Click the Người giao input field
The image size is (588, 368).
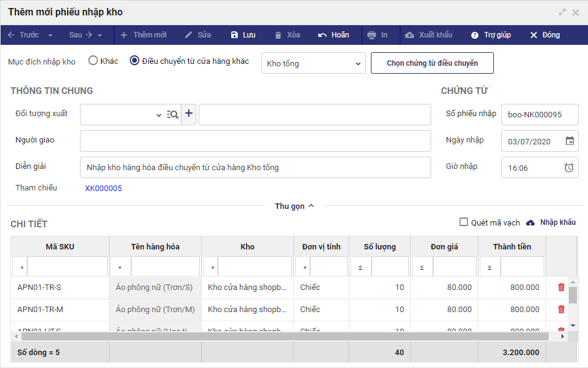(255, 141)
